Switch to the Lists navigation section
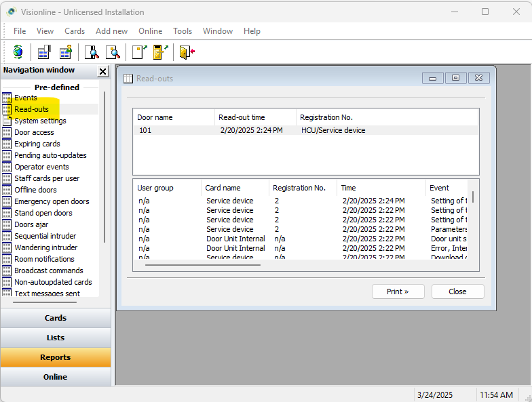The height and width of the screenshot is (402, 532). tap(56, 338)
